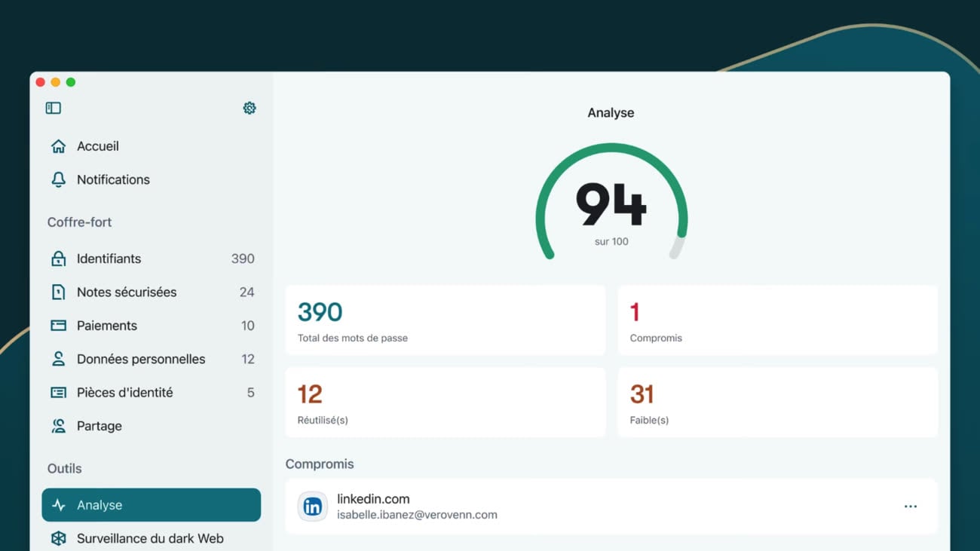The height and width of the screenshot is (551, 980).
Task: Click the Outils section heading
Action: (64, 469)
